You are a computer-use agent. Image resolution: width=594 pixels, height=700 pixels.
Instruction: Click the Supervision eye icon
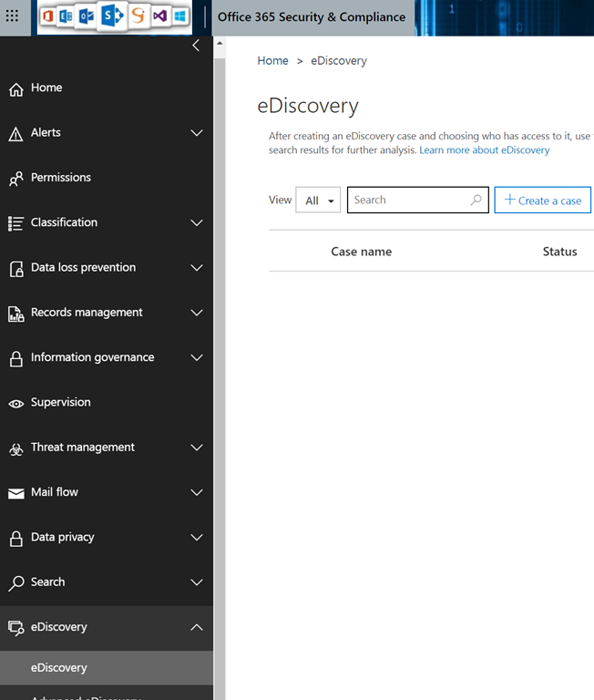tap(15, 403)
